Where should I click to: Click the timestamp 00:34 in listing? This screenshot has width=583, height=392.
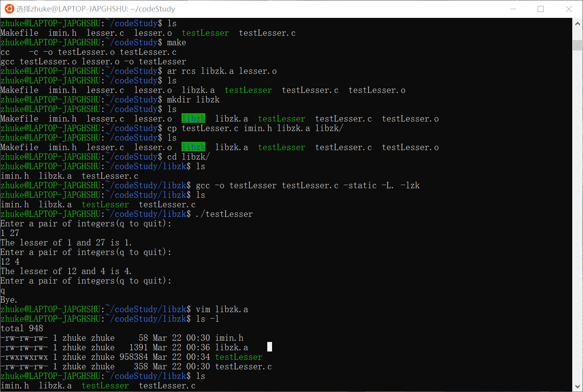(x=198, y=357)
